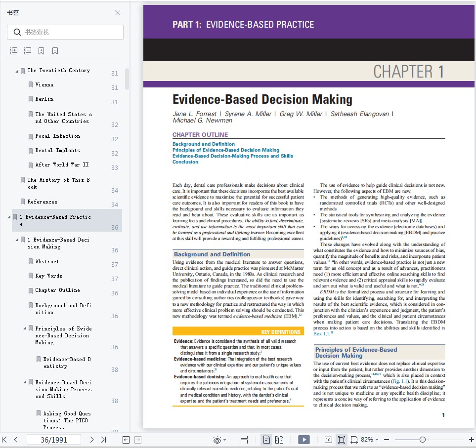This screenshot has width=476, height=448.
Task: Start slideshow with the play button
Action: click(x=304, y=440)
